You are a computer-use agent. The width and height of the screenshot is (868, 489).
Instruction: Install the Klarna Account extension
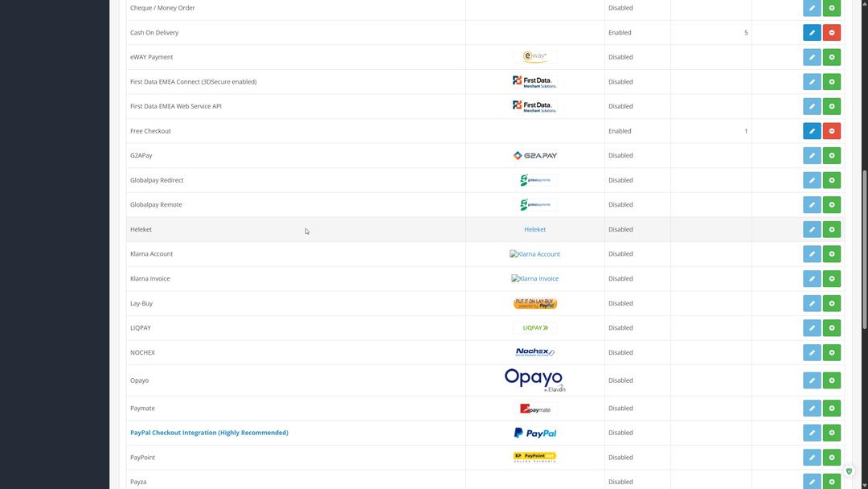tap(832, 254)
